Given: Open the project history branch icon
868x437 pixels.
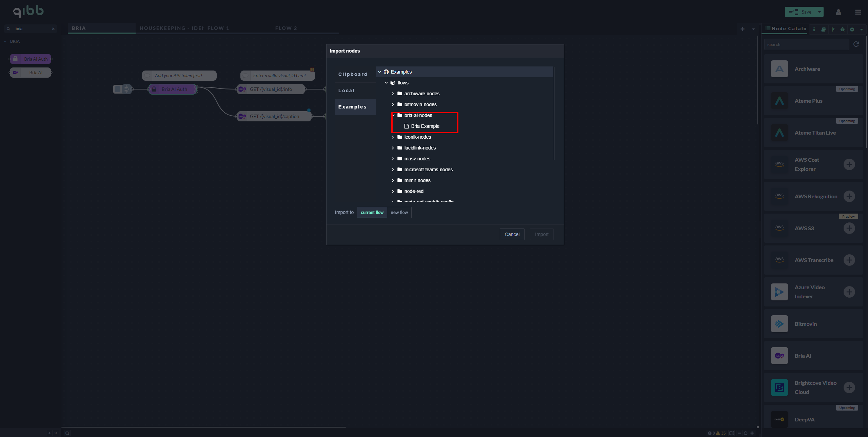Looking at the screenshot, I should pos(833,29).
